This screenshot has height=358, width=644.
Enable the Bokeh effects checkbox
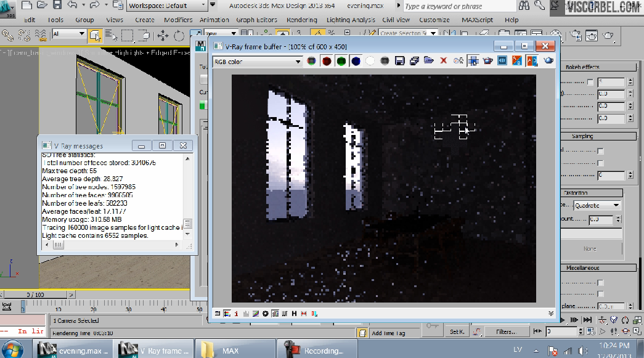(x=590, y=82)
